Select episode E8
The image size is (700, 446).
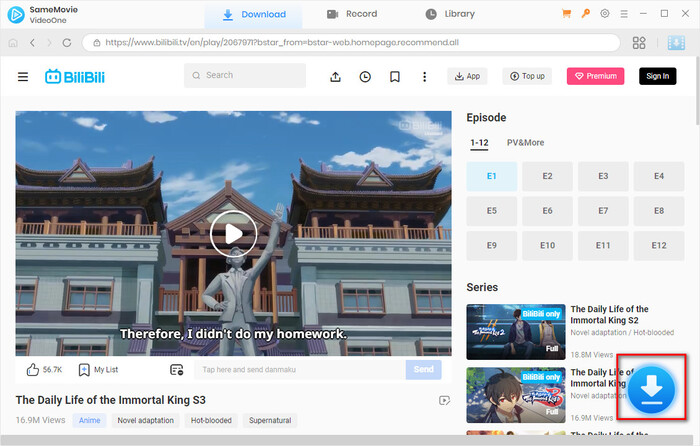(659, 211)
